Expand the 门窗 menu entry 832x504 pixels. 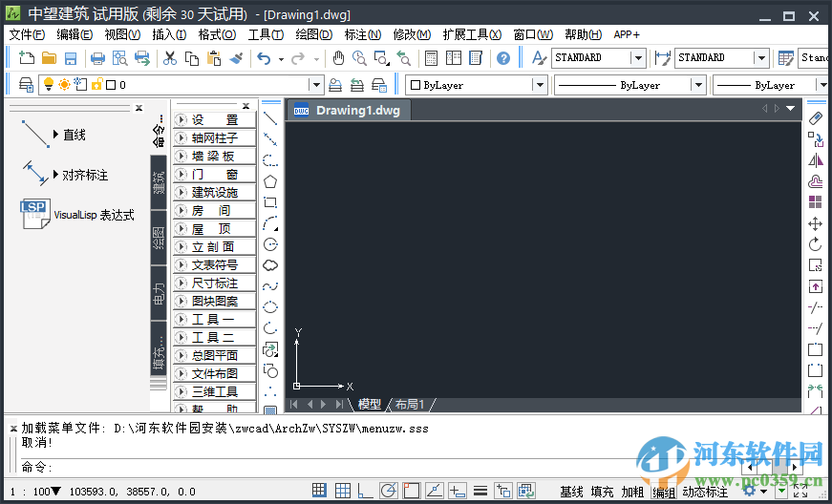(214, 174)
